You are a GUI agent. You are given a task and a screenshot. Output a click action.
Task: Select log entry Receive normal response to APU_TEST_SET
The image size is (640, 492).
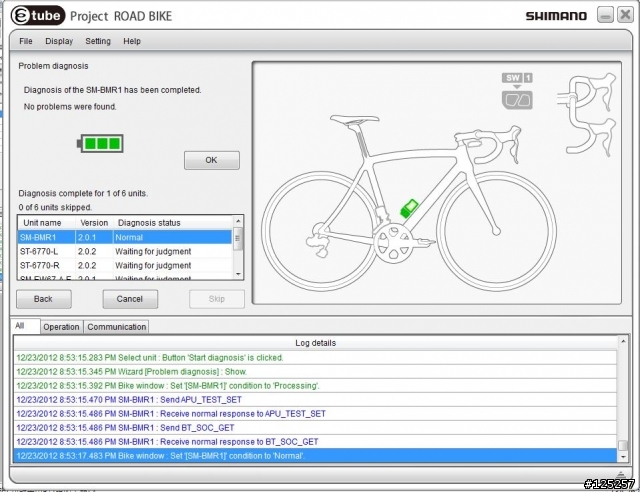coord(316,414)
